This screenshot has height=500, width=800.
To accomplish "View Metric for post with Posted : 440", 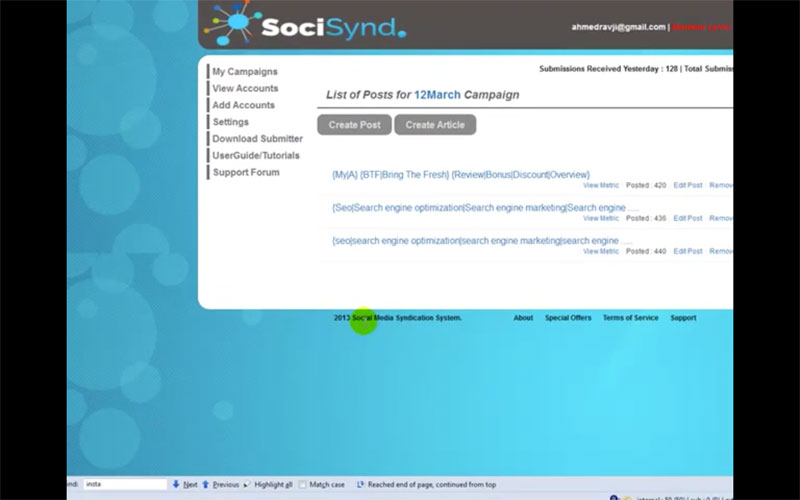I will tap(601, 252).
